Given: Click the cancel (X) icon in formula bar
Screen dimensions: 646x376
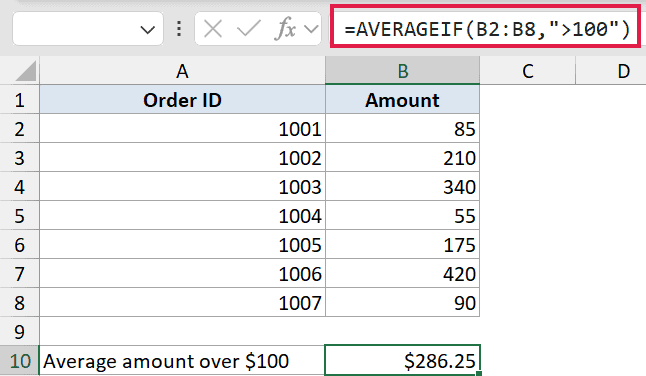Looking at the screenshot, I should click(213, 29).
